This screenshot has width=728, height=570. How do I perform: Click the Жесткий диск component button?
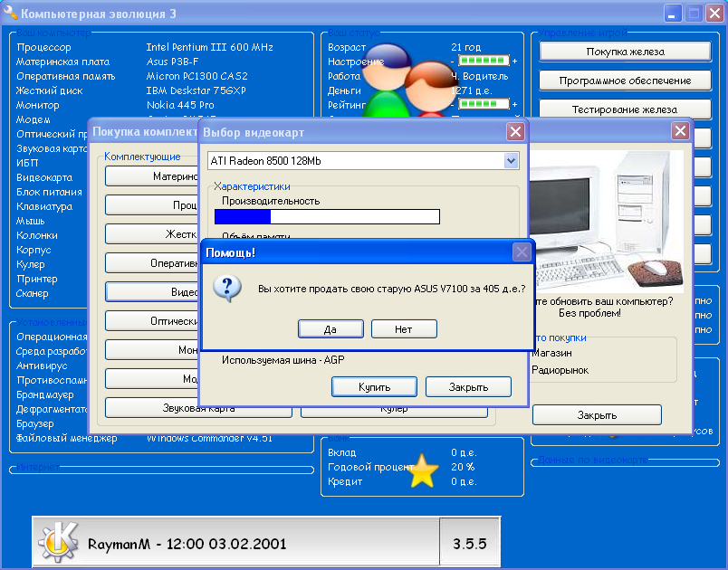pos(152,234)
